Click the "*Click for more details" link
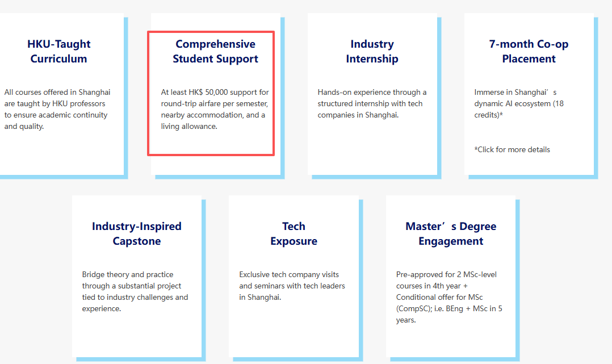 pos(512,149)
